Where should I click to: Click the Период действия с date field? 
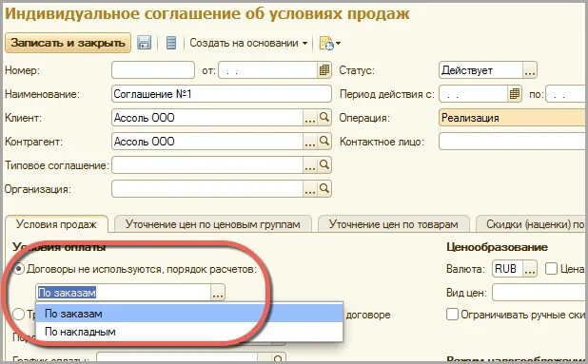[474, 94]
